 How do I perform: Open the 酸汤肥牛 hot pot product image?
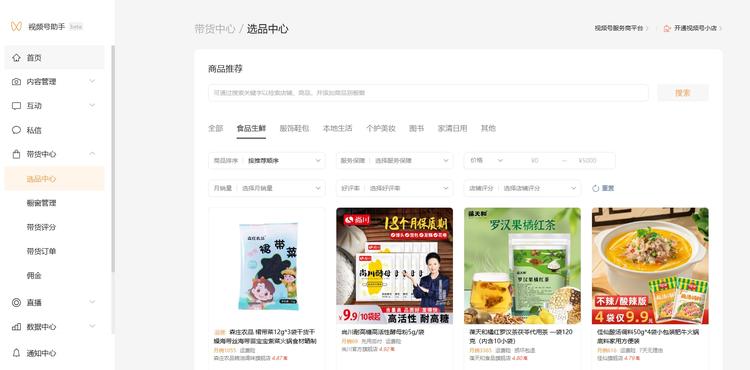(x=650, y=266)
